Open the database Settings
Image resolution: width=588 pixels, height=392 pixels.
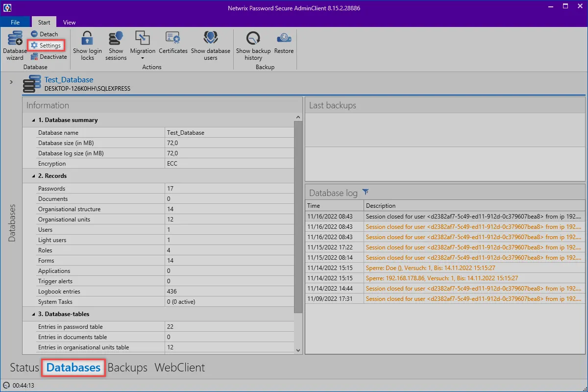click(46, 45)
